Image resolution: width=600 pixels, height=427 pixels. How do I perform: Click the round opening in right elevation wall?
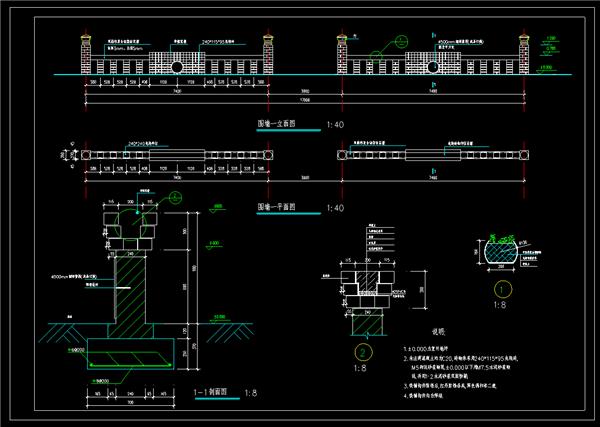tap(432, 66)
